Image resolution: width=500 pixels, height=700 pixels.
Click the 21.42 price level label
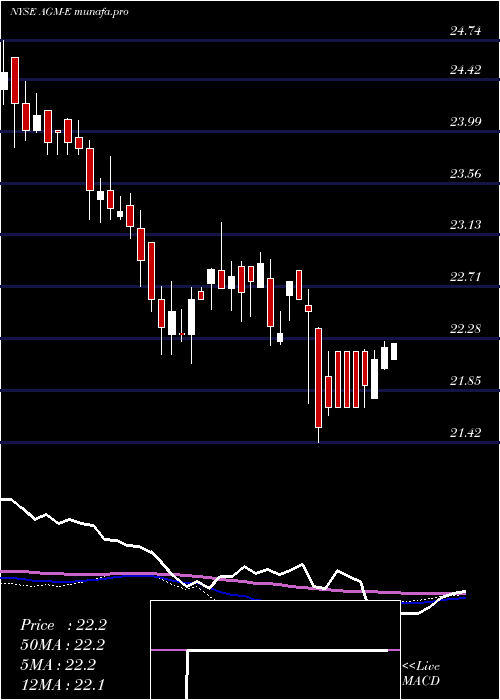[466, 432]
